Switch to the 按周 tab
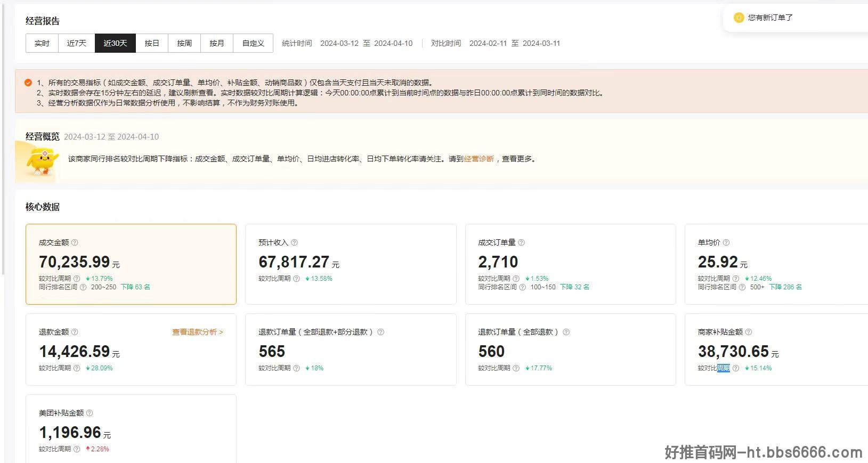868x463 pixels. pyautogui.click(x=184, y=43)
